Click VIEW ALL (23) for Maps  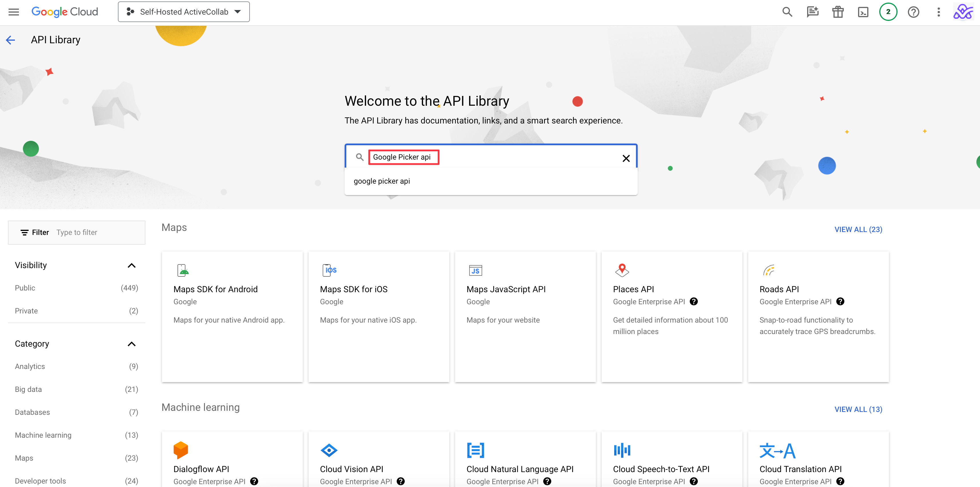click(858, 229)
